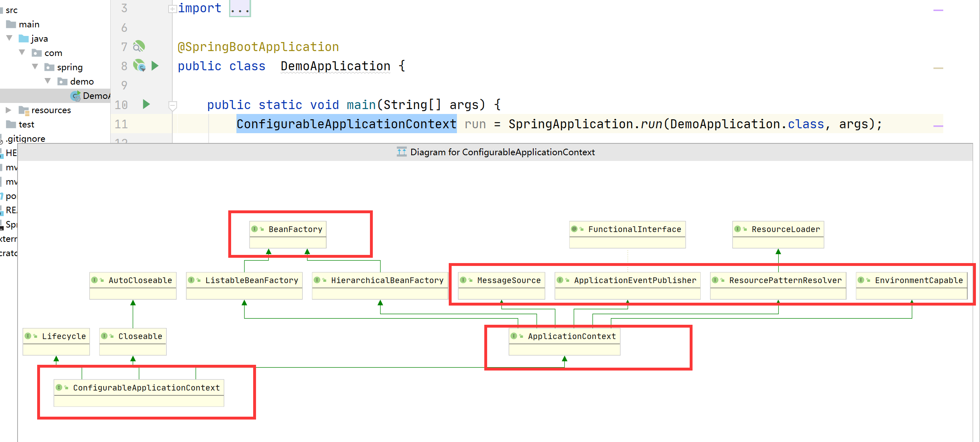980x442 pixels.
Task: Collapse the java folder tree node
Action: 9,38
